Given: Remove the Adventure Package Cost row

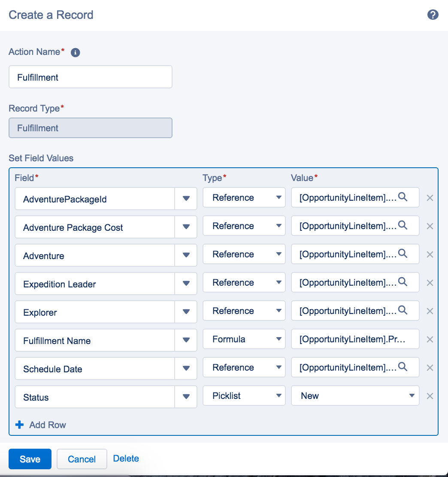Looking at the screenshot, I should (x=430, y=226).
